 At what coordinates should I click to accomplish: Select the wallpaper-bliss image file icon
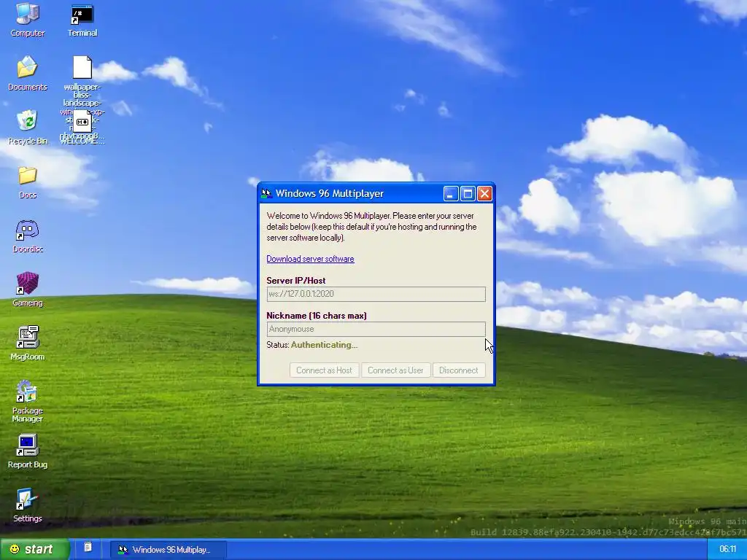(x=82, y=67)
